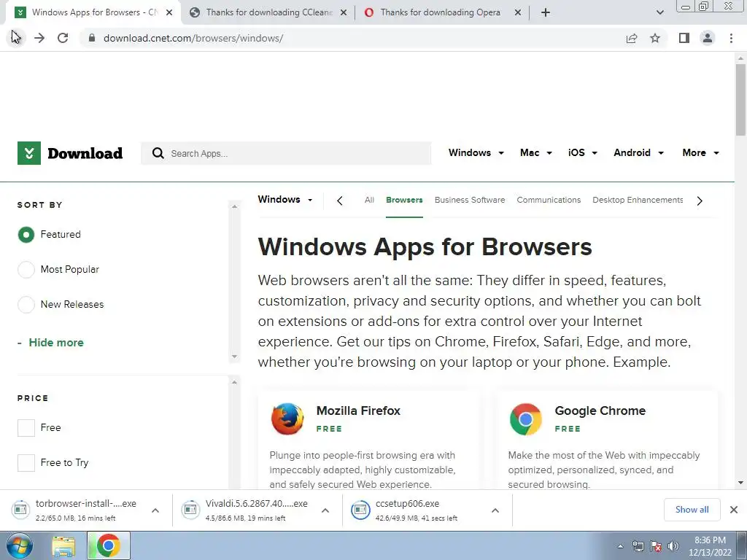Select the Browsers category tab

(404, 200)
